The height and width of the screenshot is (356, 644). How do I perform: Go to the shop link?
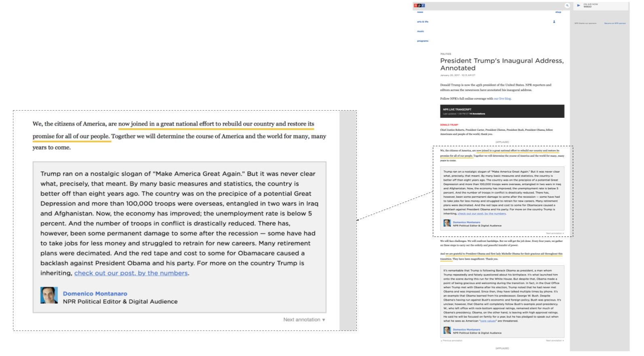point(558,12)
